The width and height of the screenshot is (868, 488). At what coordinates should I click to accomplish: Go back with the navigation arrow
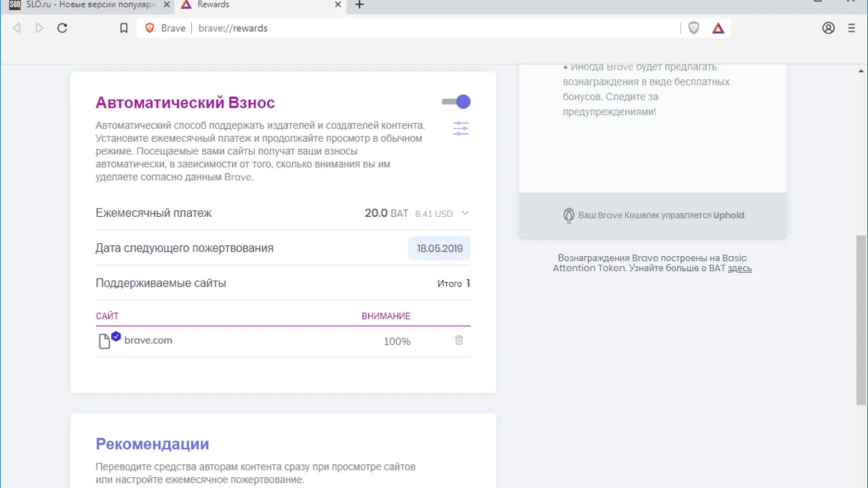click(17, 28)
